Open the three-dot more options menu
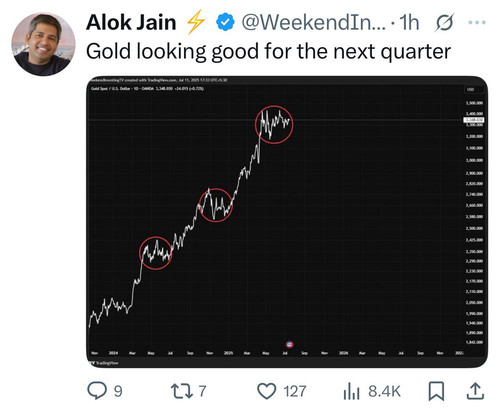500x413 pixels. coord(477,23)
